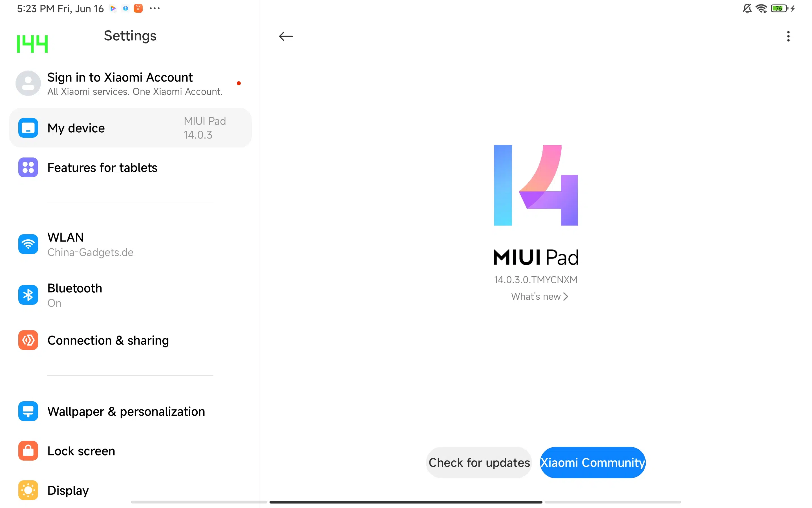Open Bluetooth settings
812x508 pixels.
(130, 295)
